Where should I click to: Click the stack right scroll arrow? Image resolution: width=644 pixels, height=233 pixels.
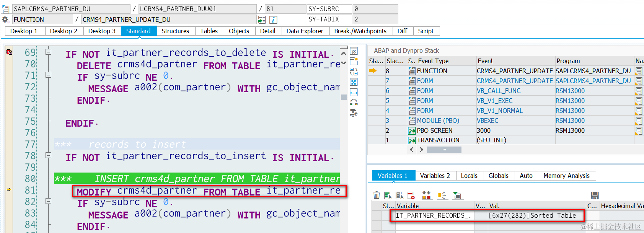point(421,150)
